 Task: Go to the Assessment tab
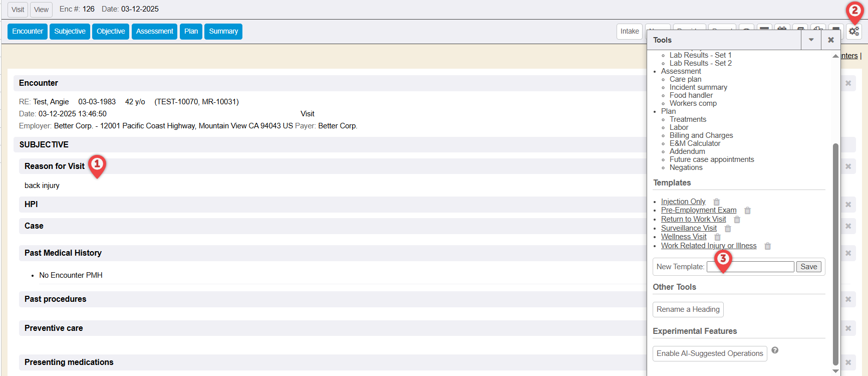(x=154, y=31)
